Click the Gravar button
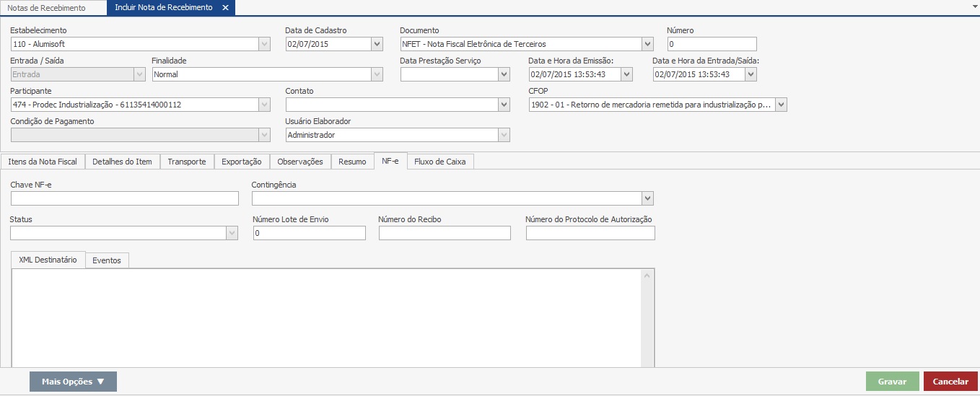980x396 pixels. pyautogui.click(x=892, y=382)
